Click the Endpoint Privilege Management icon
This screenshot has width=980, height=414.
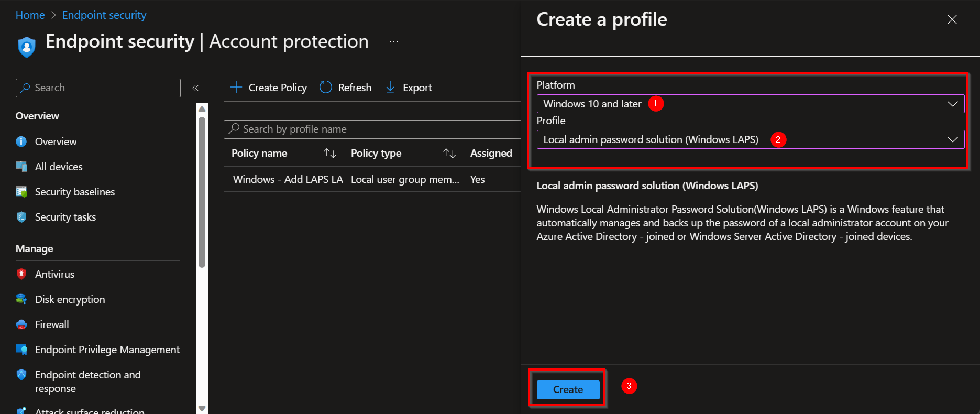click(21, 350)
